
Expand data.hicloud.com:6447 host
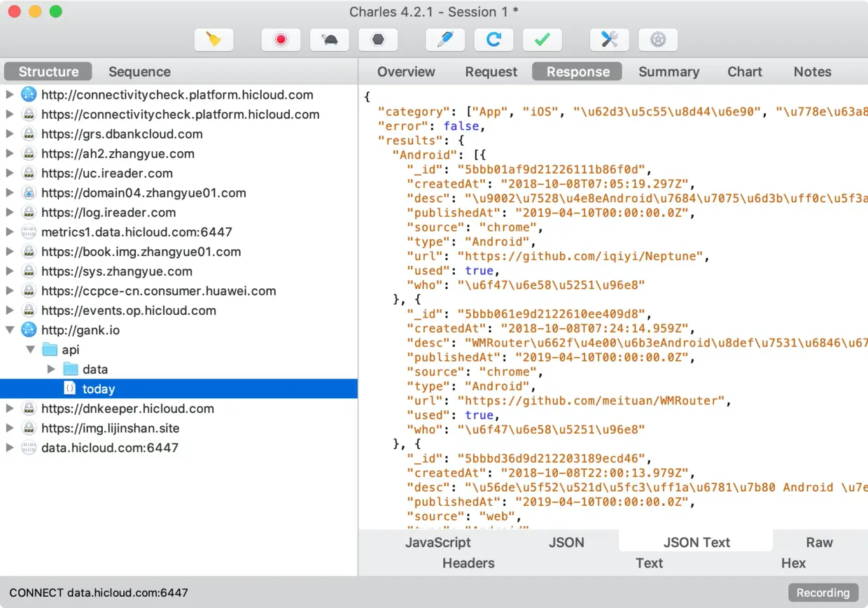[10, 447]
